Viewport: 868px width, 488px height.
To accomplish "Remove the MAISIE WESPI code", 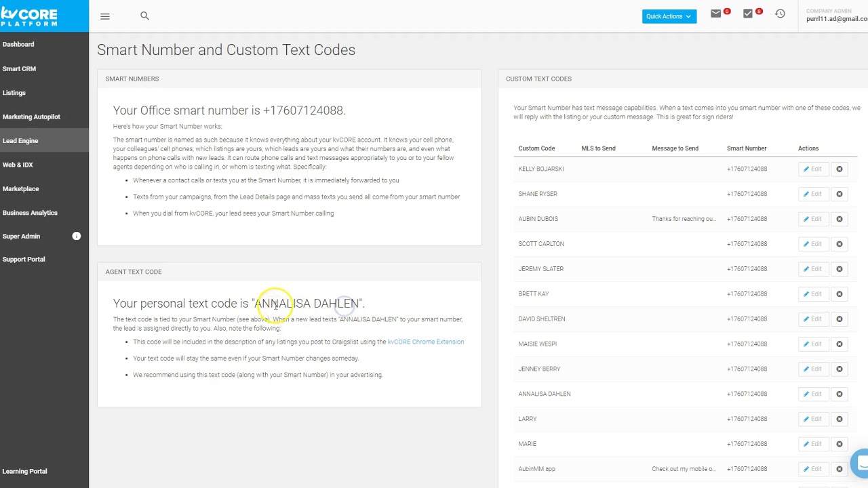I will [x=840, y=344].
